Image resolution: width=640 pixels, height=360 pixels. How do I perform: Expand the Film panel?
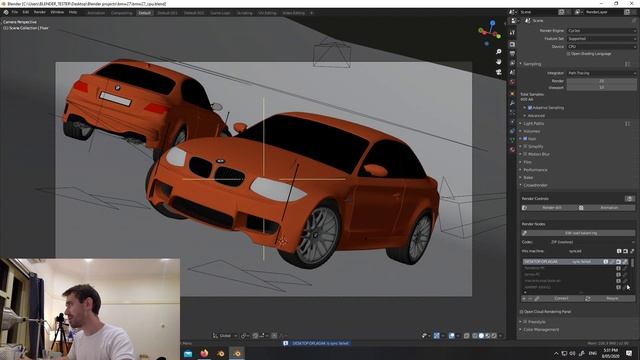coord(526,162)
